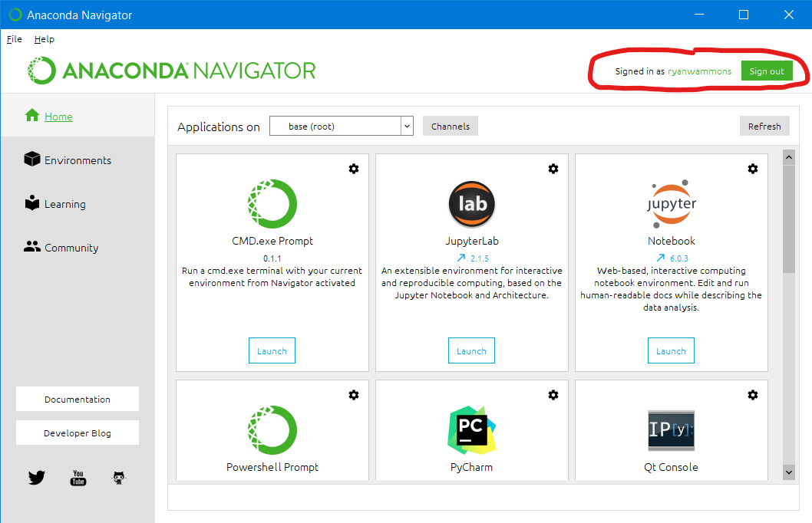Switch to the Learning tab
The height and width of the screenshot is (523, 812).
coord(64,204)
